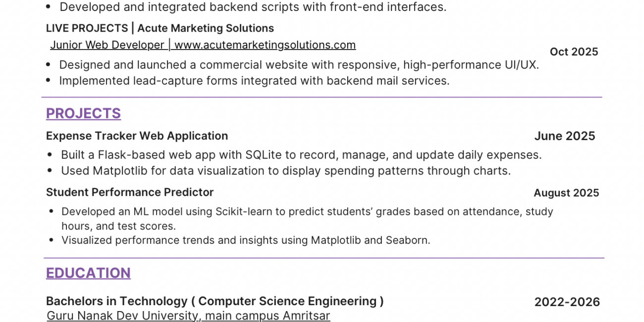Click the Matplotlib and Seaborn bullet line
The width and height of the screenshot is (644, 322).
pyautogui.click(x=246, y=240)
